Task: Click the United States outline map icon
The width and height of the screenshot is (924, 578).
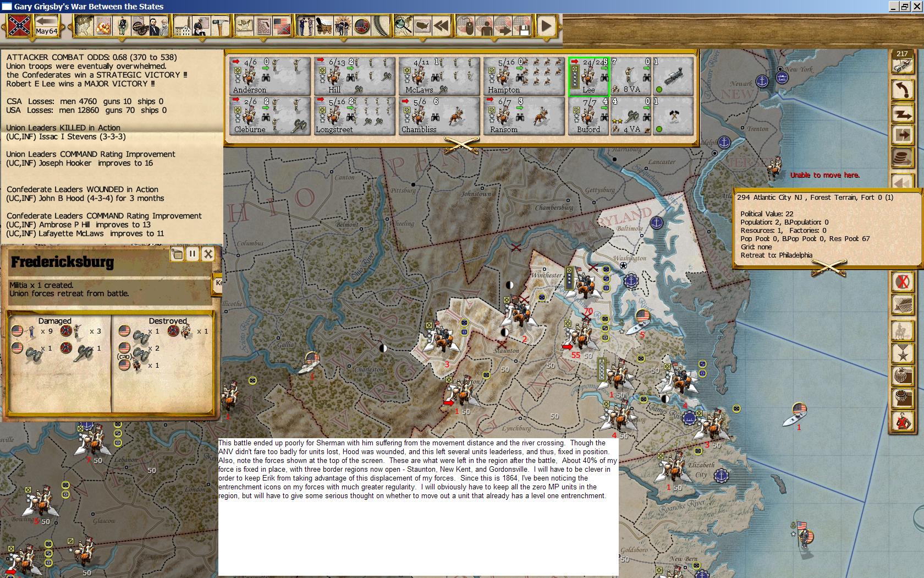Action: pyautogui.click(x=422, y=26)
